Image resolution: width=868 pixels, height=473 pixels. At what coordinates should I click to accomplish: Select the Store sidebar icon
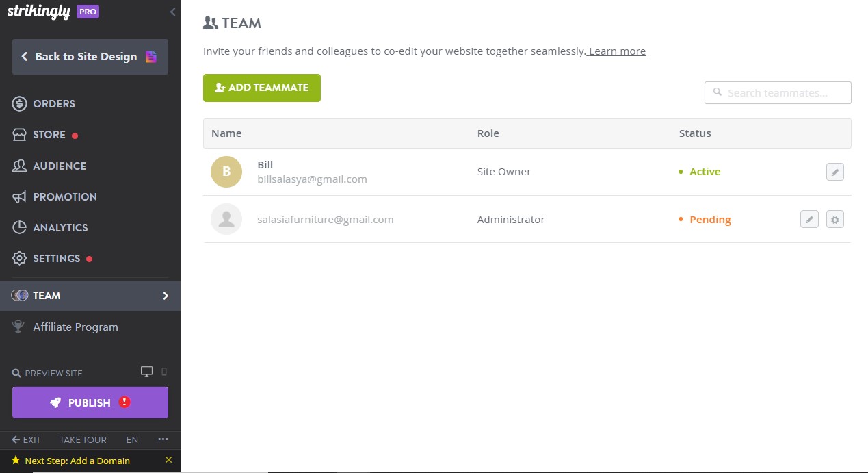pyautogui.click(x=18, y=134)
